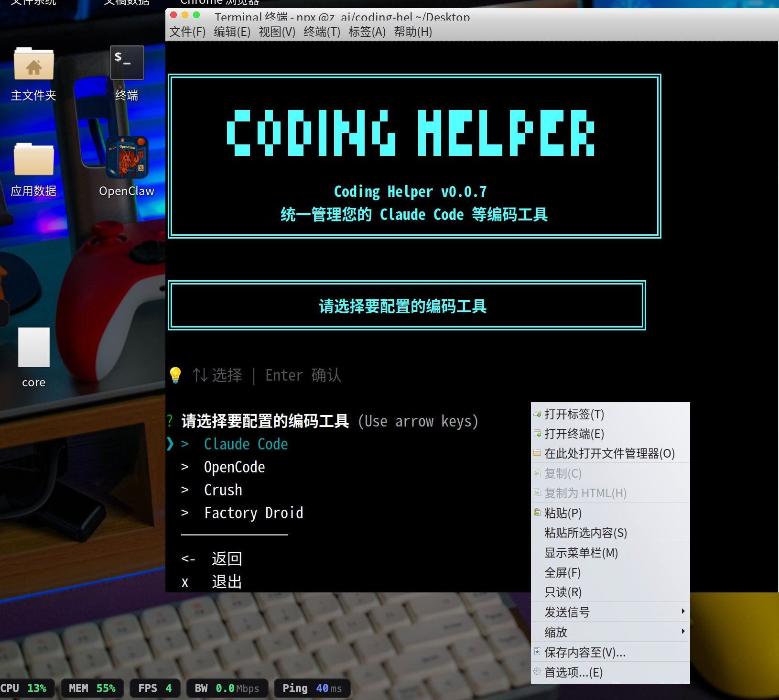Viewport: 779px width, 700px height.
Task: Expand the 发送信号 submenu
Action: coord(610,612)
